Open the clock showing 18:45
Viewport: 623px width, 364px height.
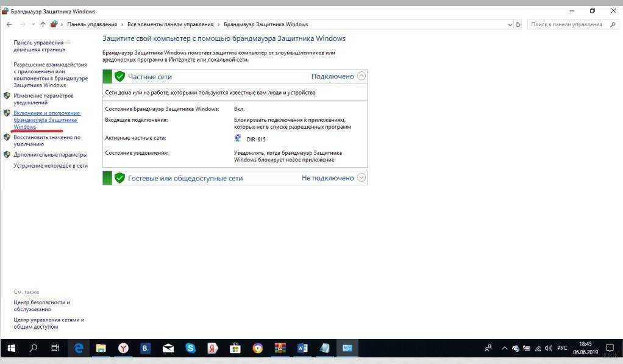585,348
